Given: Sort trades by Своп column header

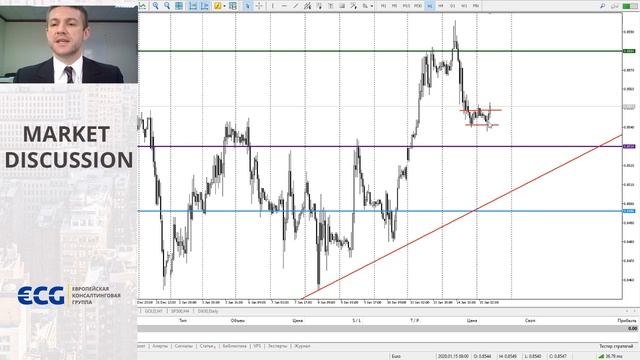Looking at the screenshot, I should point(530,320).
